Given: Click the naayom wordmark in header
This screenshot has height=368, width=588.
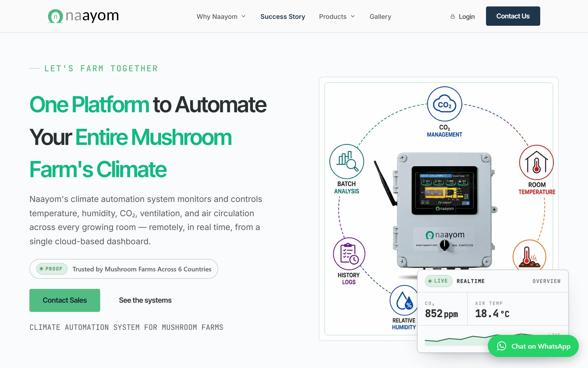Looking at the screenshot, I should point(92,16).
